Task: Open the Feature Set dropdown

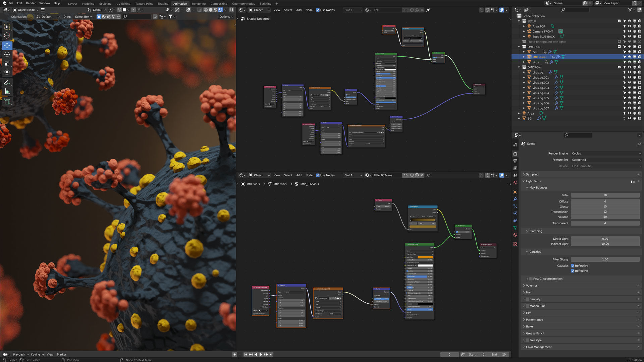Action: pyautogui.click(x=606, y=160)
